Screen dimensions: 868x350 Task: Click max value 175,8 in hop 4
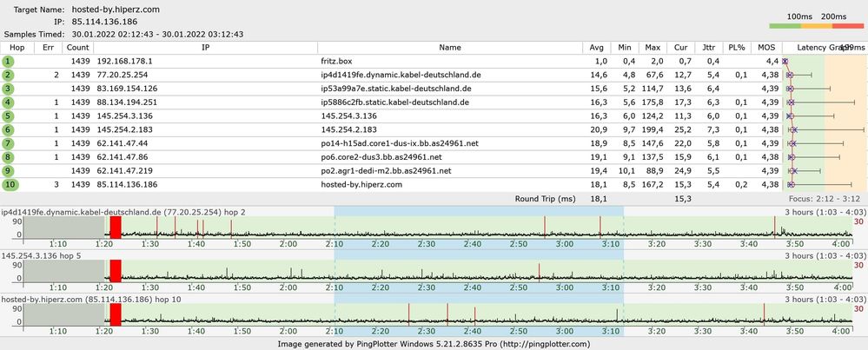(x=653, y=102)
